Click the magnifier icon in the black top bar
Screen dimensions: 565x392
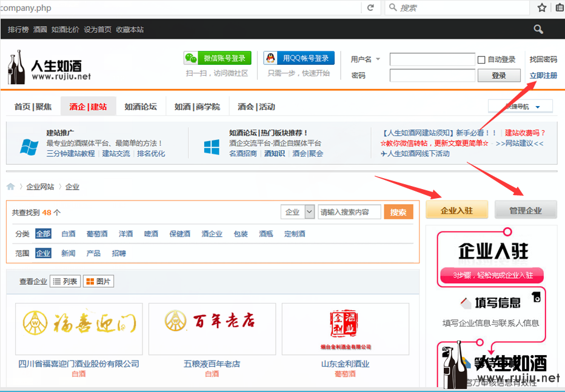pyautogui.click(x=538, y=29)
